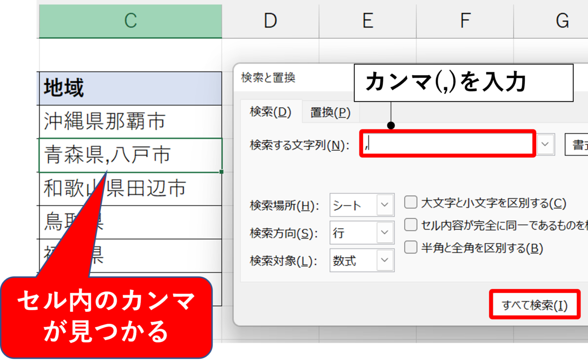Screen dimensions: 588x364
Task: Select the cell 和歌山県田辺市
Action: click(x=130, y=189)
